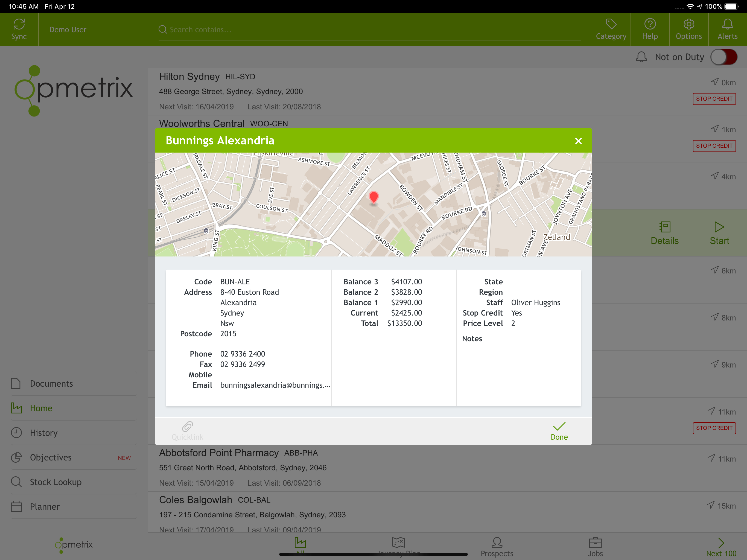Click the fax number 02 9336 2499

(243, 364)
